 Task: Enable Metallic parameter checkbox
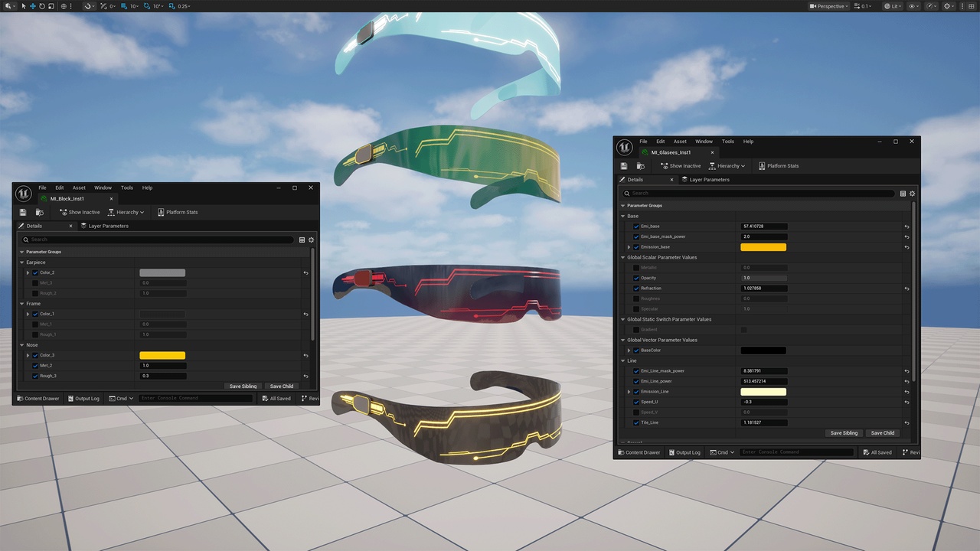point(636,268)
